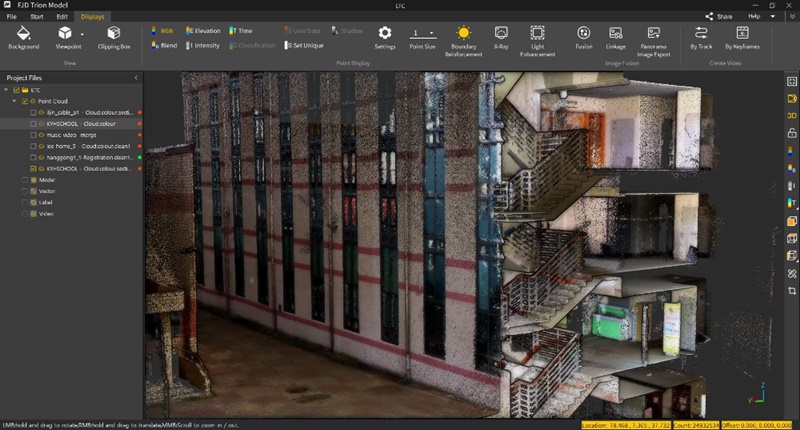The image size is (800, 430).
Task: Enable the Label checkbox
Action: coord(24,203)
